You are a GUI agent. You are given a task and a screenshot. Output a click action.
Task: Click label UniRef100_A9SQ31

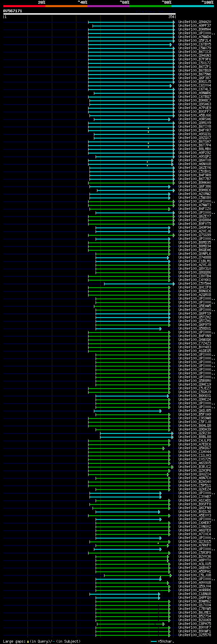pos(195,134)
